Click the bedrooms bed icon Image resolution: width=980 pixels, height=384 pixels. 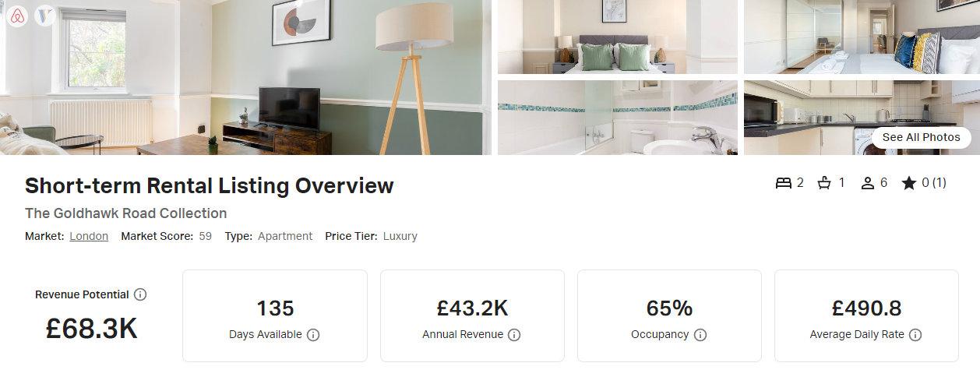tap(783, 183)
